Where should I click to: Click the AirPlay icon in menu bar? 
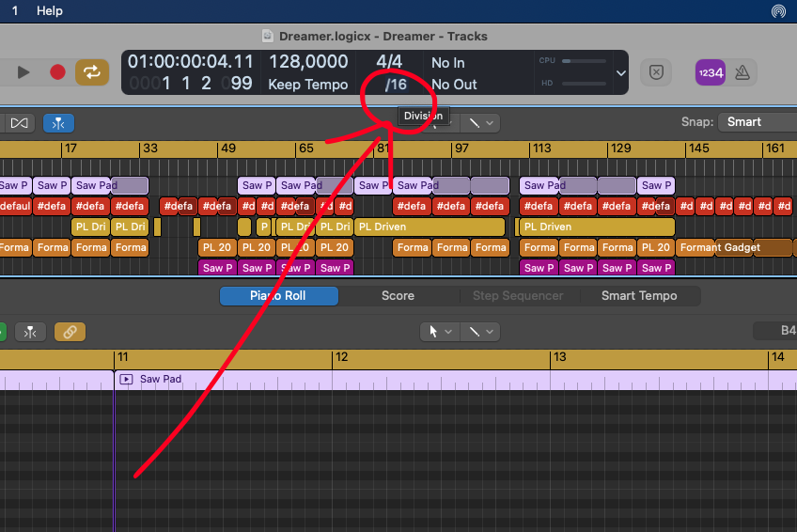click(778, 10)
